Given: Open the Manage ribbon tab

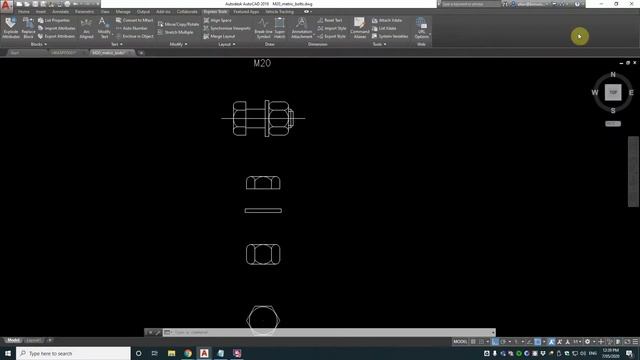Looking at the screenshot, I should pyautogui.click(x=123, y=12).
